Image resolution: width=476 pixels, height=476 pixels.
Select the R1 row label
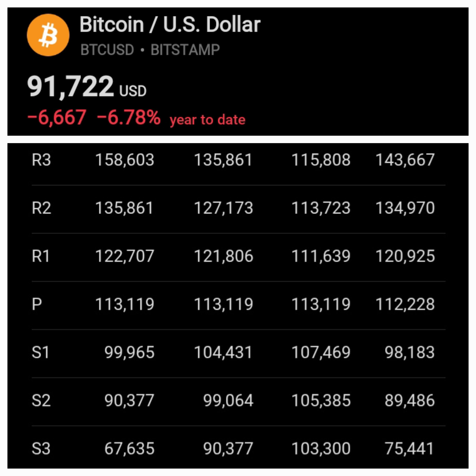[41, 256]
